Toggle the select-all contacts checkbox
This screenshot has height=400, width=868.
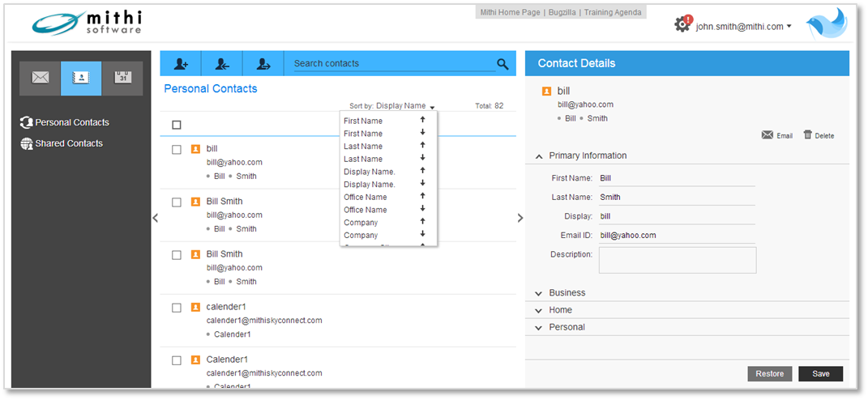177,125
